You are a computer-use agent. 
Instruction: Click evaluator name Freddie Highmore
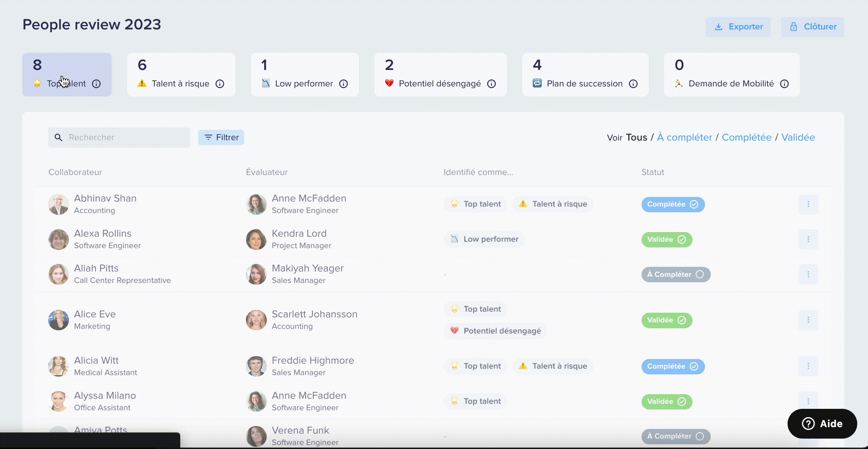coord(313,360)
